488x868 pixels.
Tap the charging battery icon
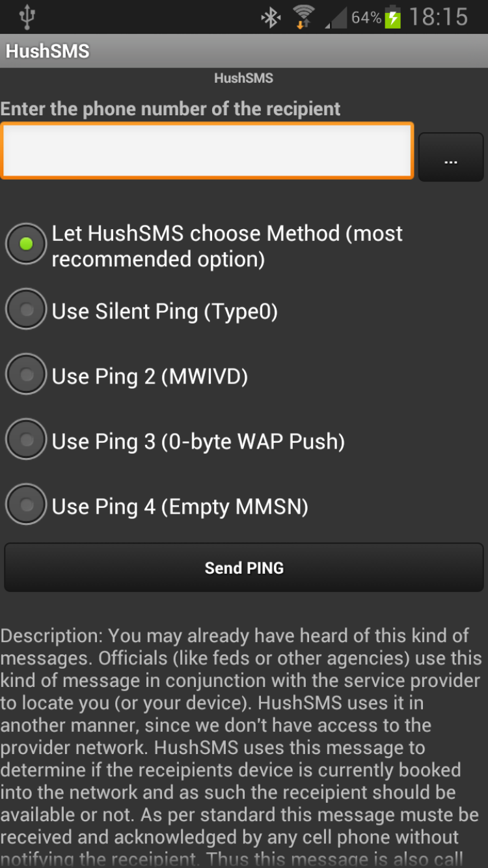(x=393, y=17)
